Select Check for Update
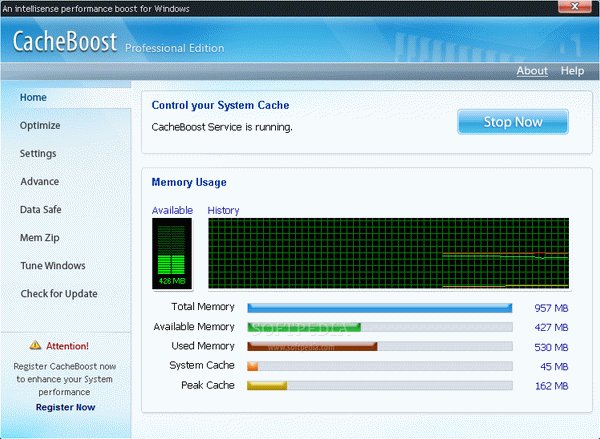600x439 pixels. (59, 294)
